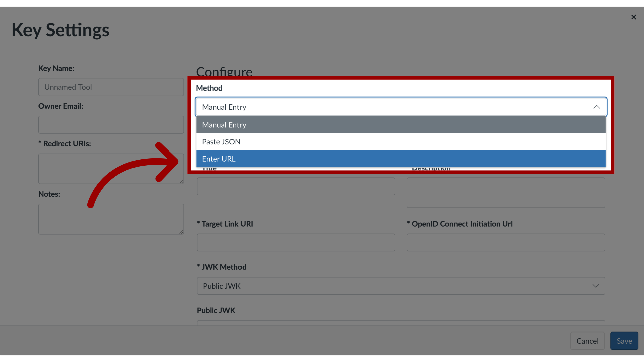Click inside the Redirect URIs field

tap(111, 168)
